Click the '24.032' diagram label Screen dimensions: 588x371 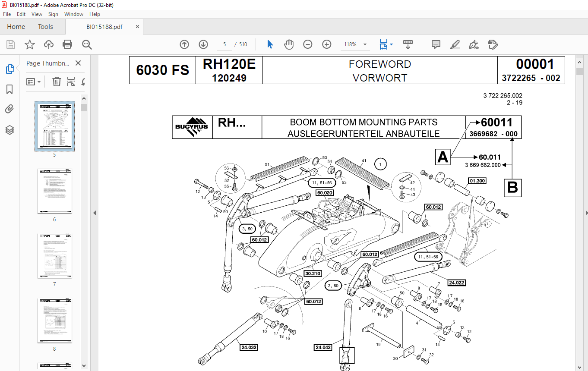point(248,347)
